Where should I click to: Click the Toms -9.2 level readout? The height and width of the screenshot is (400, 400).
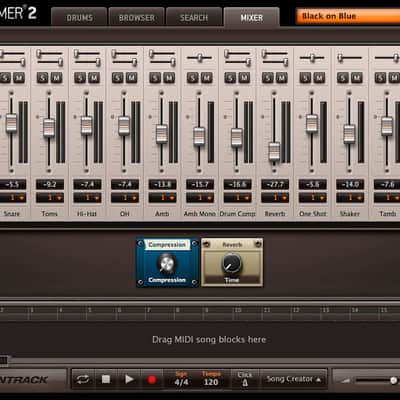[x=50, y=184]
